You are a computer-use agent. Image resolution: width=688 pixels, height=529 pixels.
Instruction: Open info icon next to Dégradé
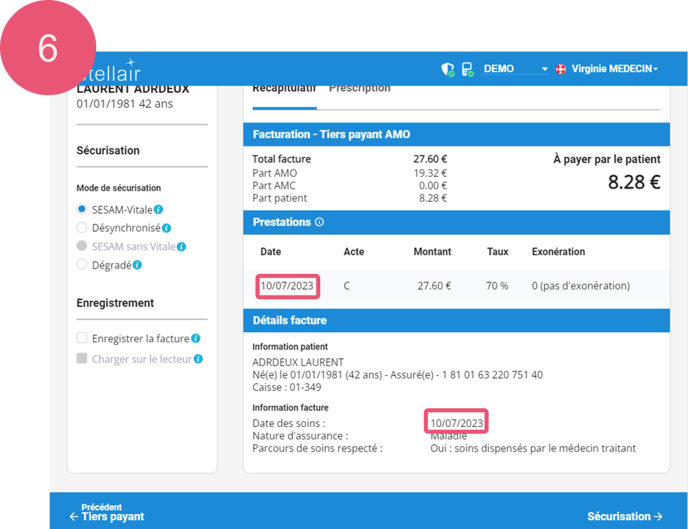point(137,265)
